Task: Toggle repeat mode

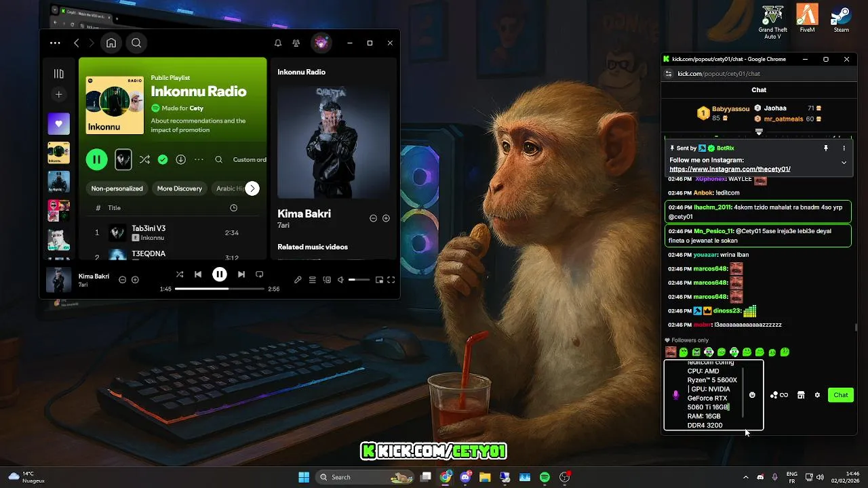Action: [259, 274]
